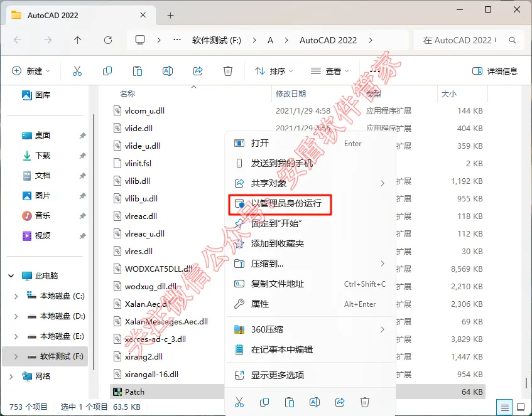Click the This PC monitor icon in address bar
532x416 pixels.
[140, 40]
